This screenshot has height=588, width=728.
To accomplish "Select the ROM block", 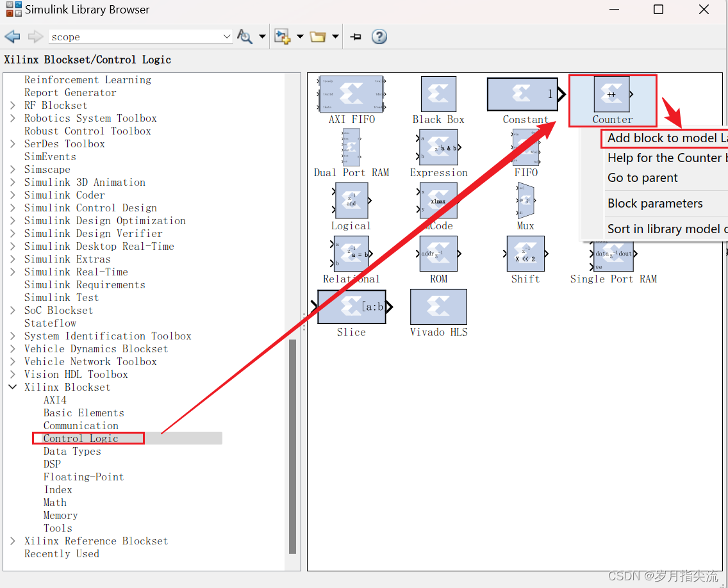I will [438, 254].
